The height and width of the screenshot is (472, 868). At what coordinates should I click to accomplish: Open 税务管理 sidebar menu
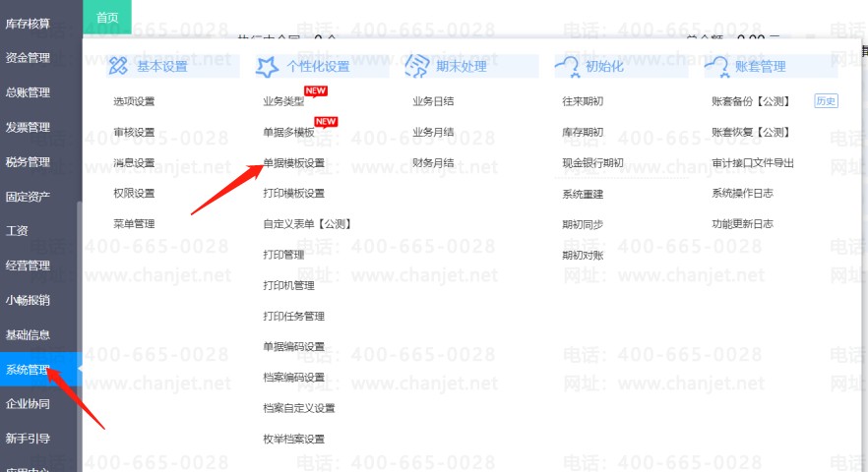[28, 161]
